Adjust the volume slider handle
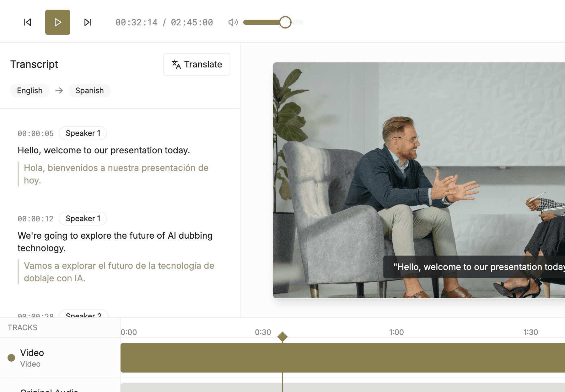 coord(285,22)
